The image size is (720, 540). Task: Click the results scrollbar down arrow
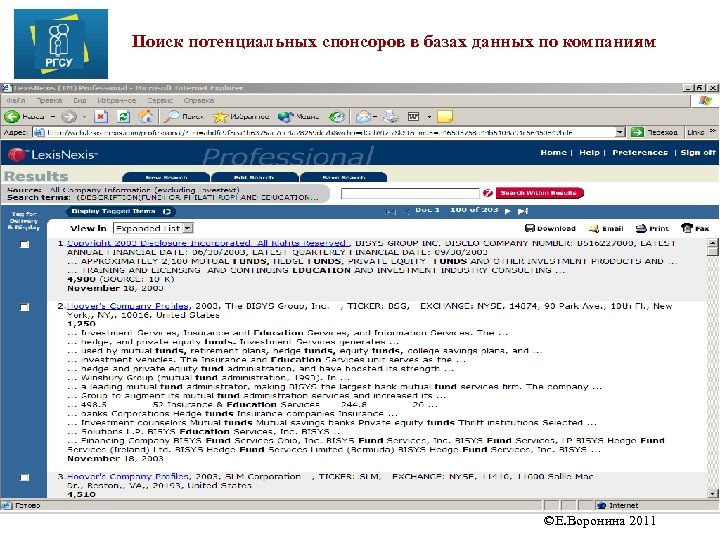pyautogui.click(x=713, y=494)
